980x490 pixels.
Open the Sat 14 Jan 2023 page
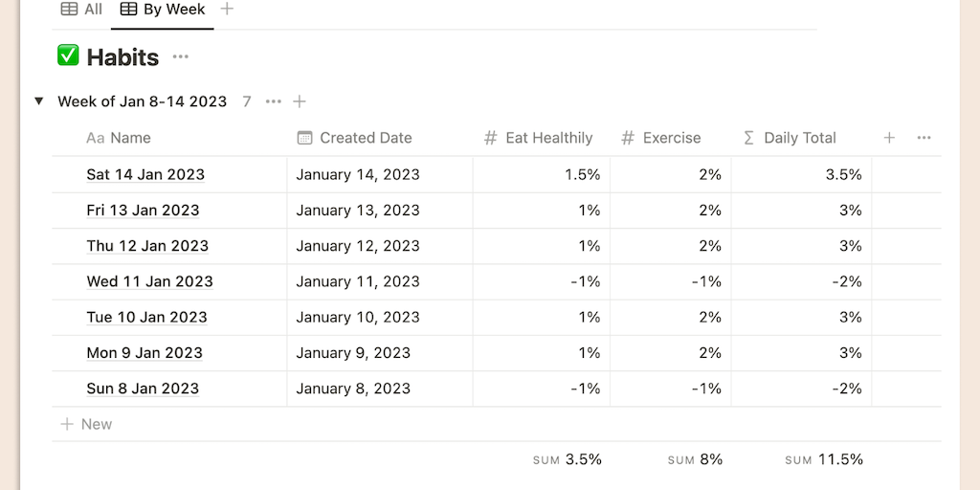tap(145, 174)
